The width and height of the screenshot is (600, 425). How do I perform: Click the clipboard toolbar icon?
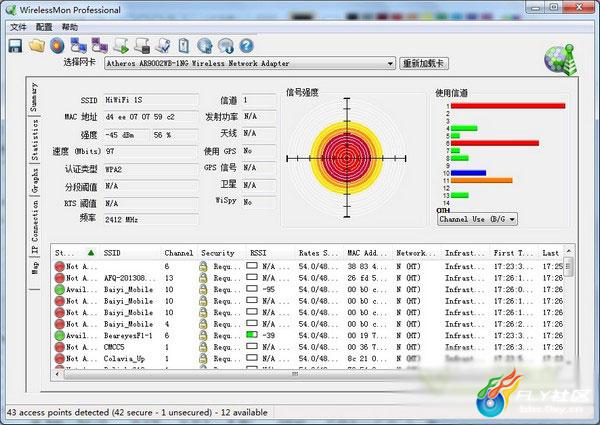pos(184,46)
